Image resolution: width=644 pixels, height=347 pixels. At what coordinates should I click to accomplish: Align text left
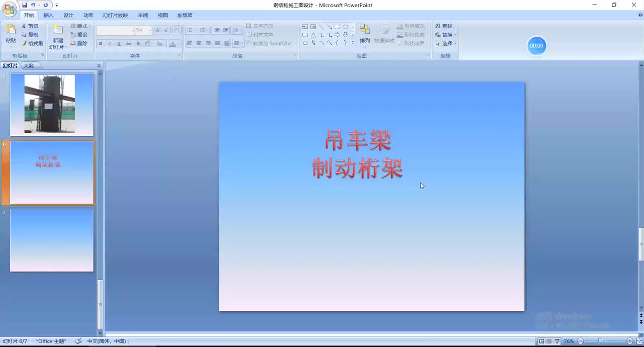click(190, 44)
